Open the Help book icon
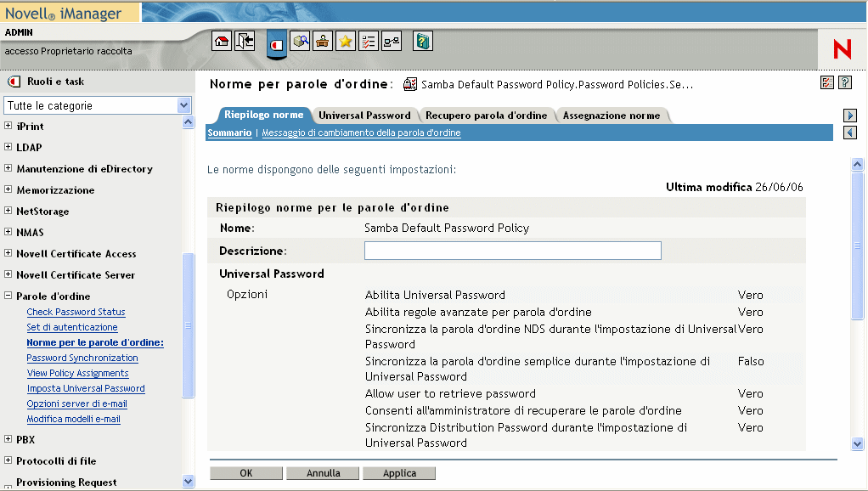This screenshot has height=491, width=868. pos(423,41)
